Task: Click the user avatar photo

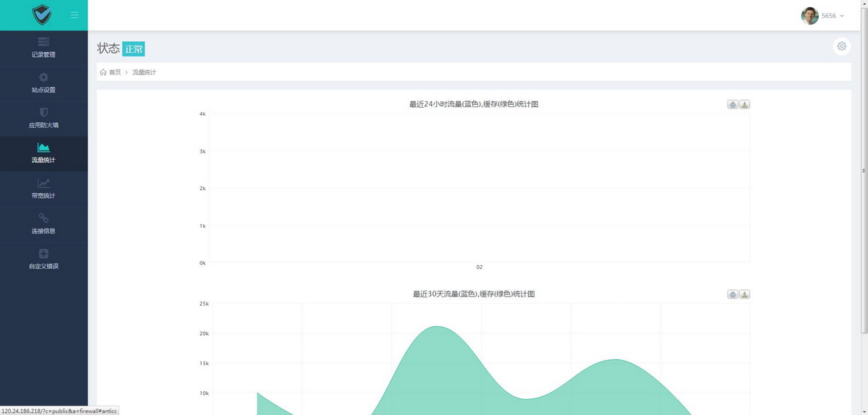Action: tap(809, 16)
